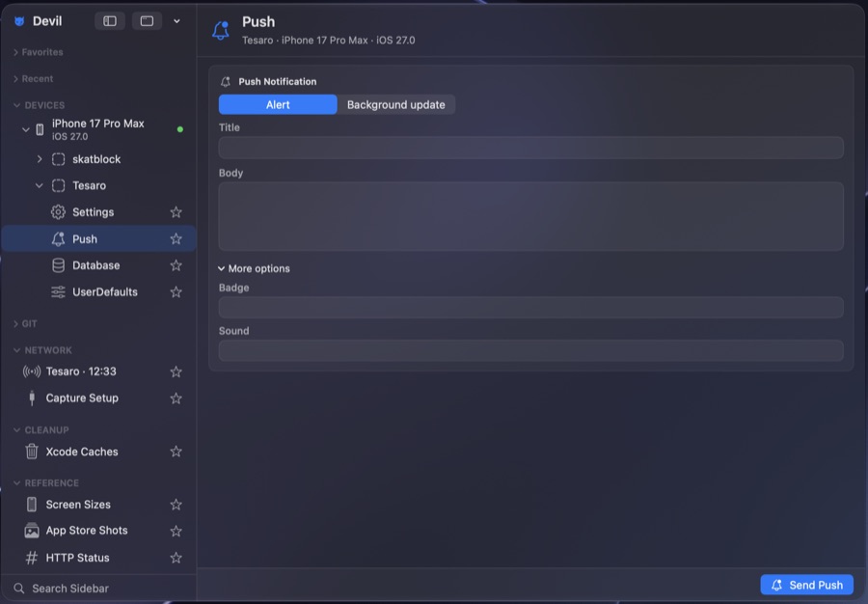Collapse the Network section

(x=16, y=350)
